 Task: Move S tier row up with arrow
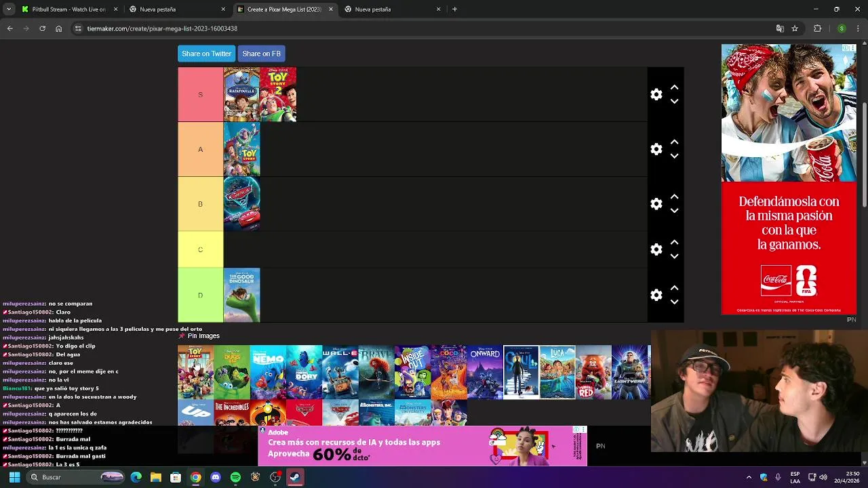coord(674,87)
